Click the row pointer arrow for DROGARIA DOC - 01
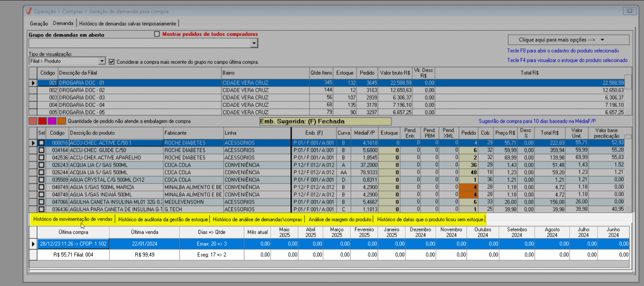Viewport: 644px width, 286px height. click(x=33, y=83)
